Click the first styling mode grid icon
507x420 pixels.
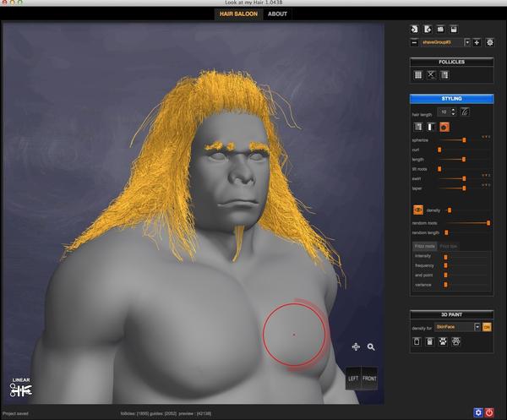click(x=418, y=127)
